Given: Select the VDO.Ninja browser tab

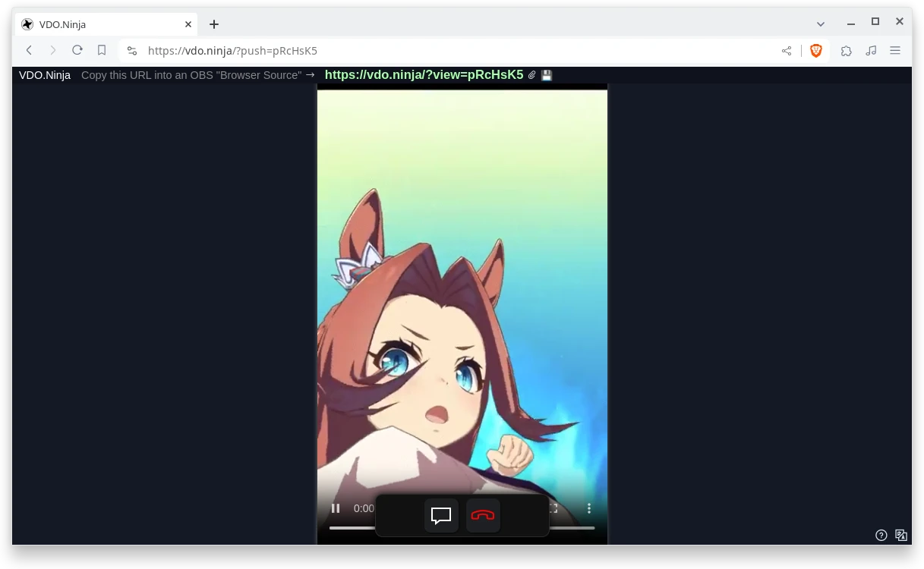Looking at the screenshot, I should (107, 24).
